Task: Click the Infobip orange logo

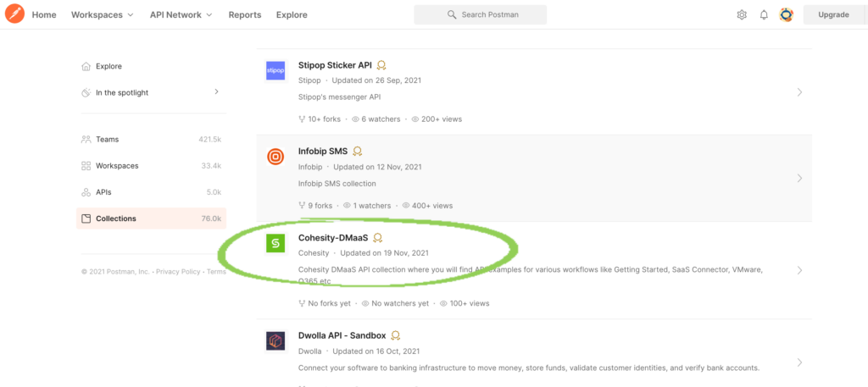Action: coord(275,158)
